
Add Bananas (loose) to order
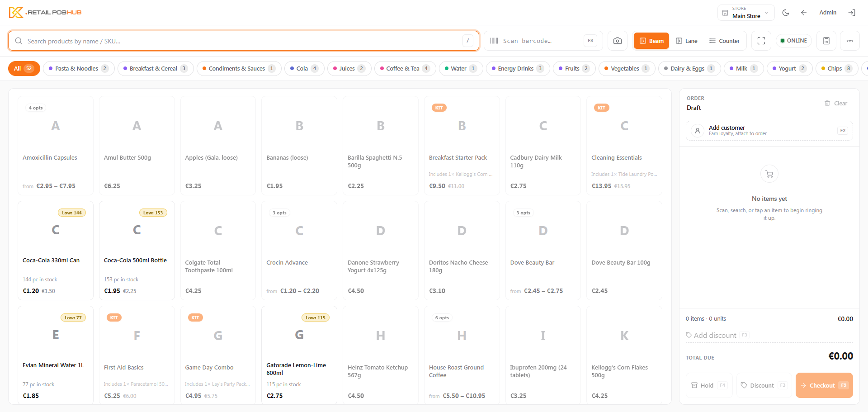[299, 146]
